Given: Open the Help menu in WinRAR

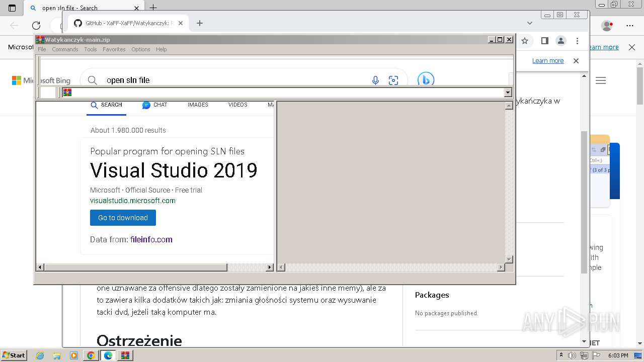Looking at the screenshot, I should 161,49.
